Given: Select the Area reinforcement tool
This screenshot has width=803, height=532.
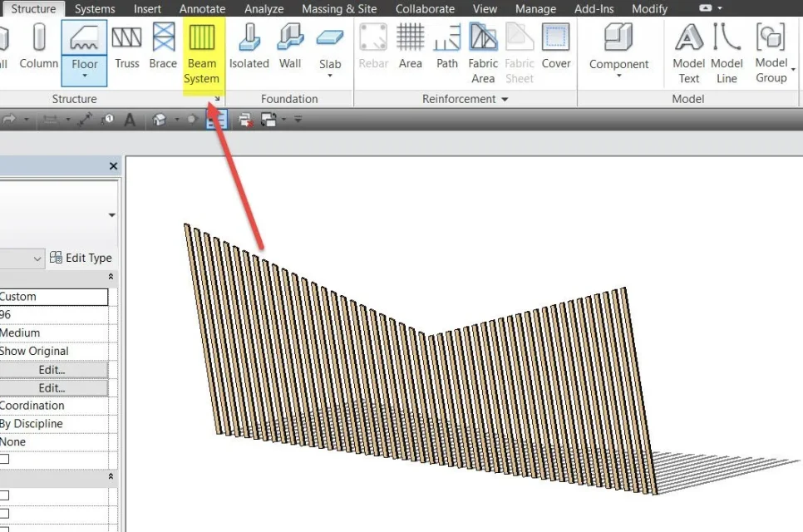Looking at the screenshot, I should (410, 46).
